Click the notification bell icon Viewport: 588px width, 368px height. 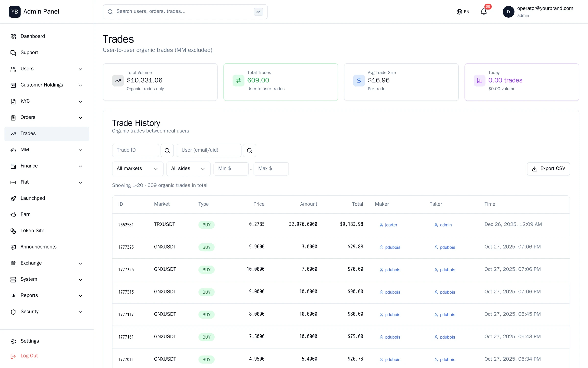(x=483, y=12)
